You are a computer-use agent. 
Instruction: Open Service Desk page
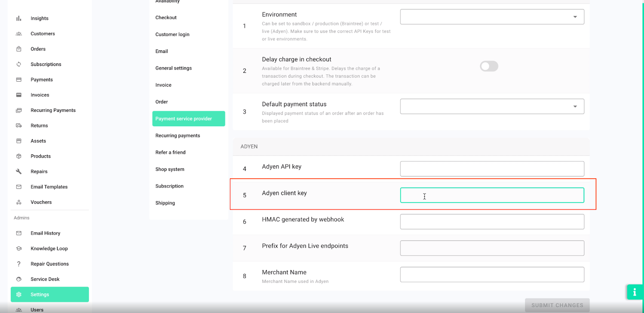45,279
